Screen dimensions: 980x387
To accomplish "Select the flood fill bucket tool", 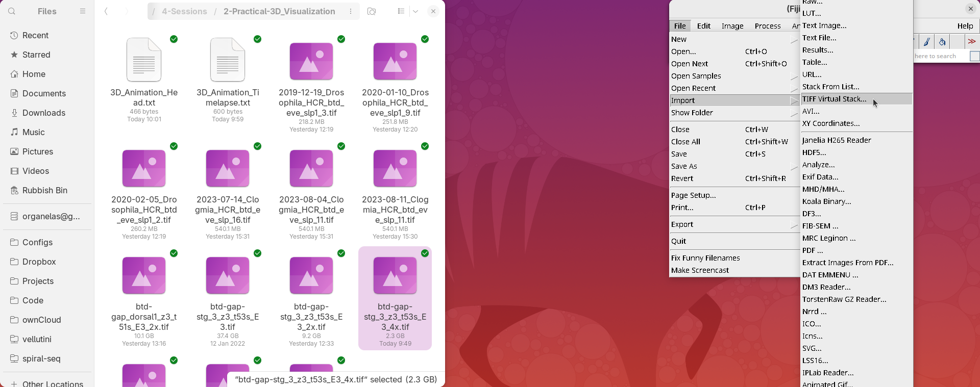I will coord(942,42).
